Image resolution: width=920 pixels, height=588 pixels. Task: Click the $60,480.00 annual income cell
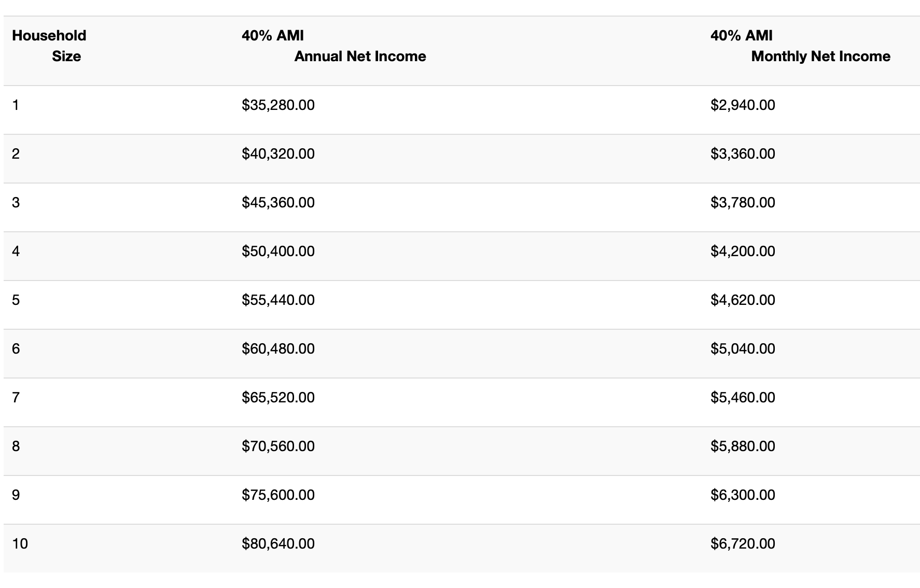tap(278, 349)
